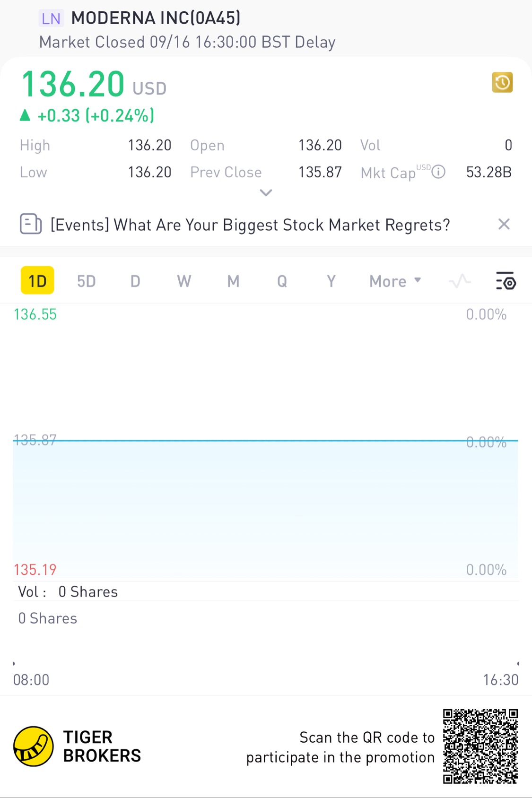Select the quarterly Q timeframe
Image resolution: width=532 pixels, height=798 pixels.
282,281
